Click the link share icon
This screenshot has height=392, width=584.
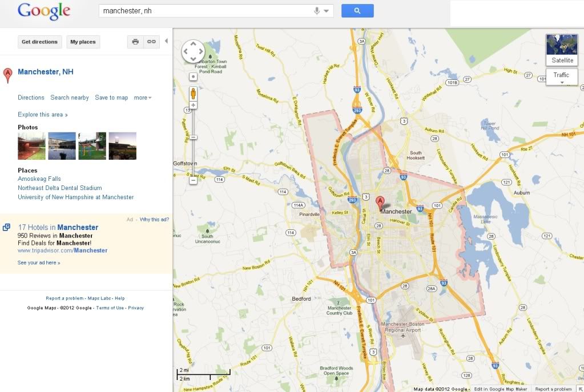coord(152,42)
